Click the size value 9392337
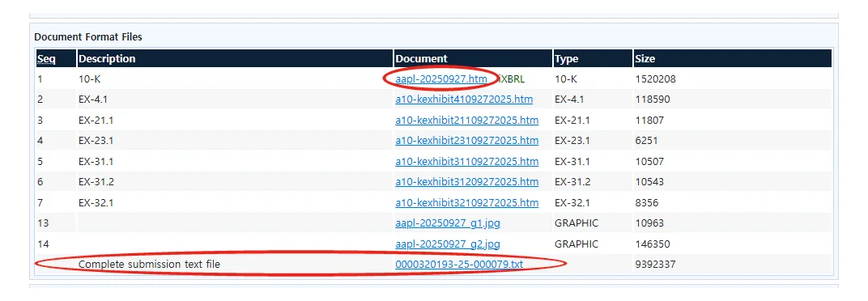The height and width of the screenshot is (301, 868). pos(655,265)
